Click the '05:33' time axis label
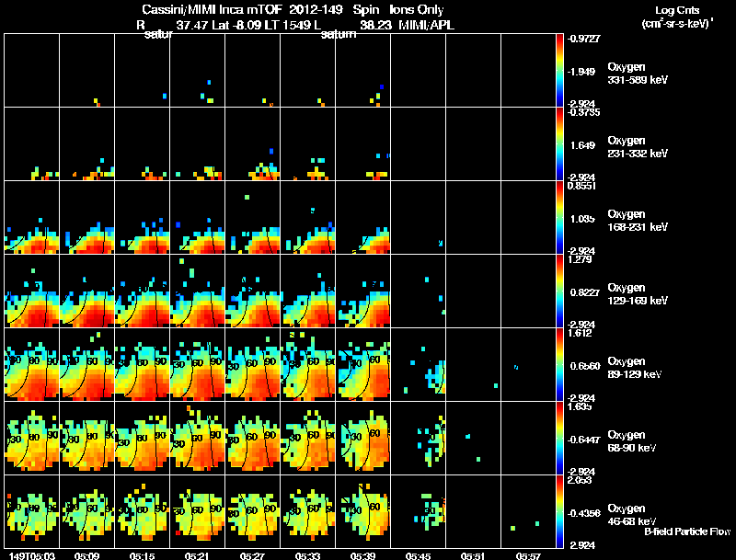The width and height of the screenshot is (736, 560). (x=307, y=556)
